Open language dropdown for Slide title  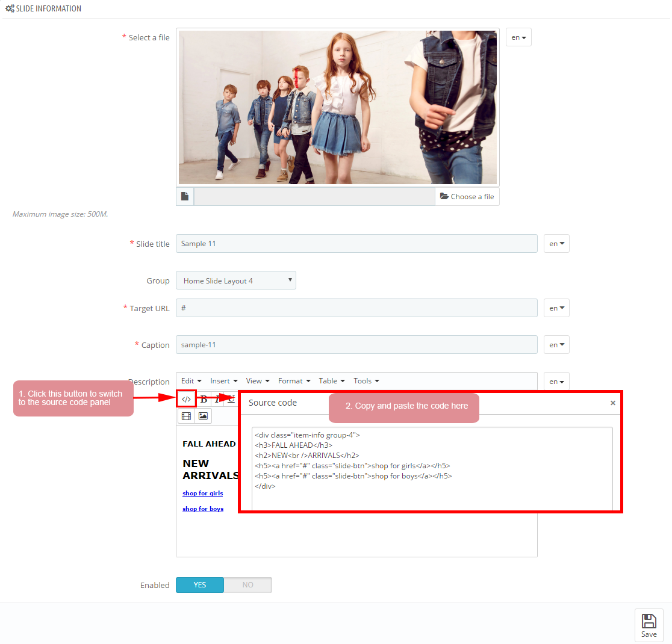[556, 243]
